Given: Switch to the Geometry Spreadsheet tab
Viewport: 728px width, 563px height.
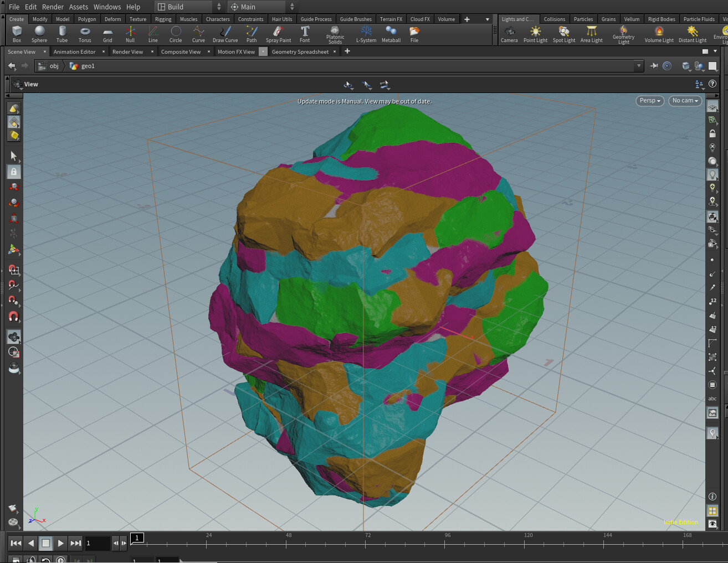Looking at the screenshot, I should [300, 51].
